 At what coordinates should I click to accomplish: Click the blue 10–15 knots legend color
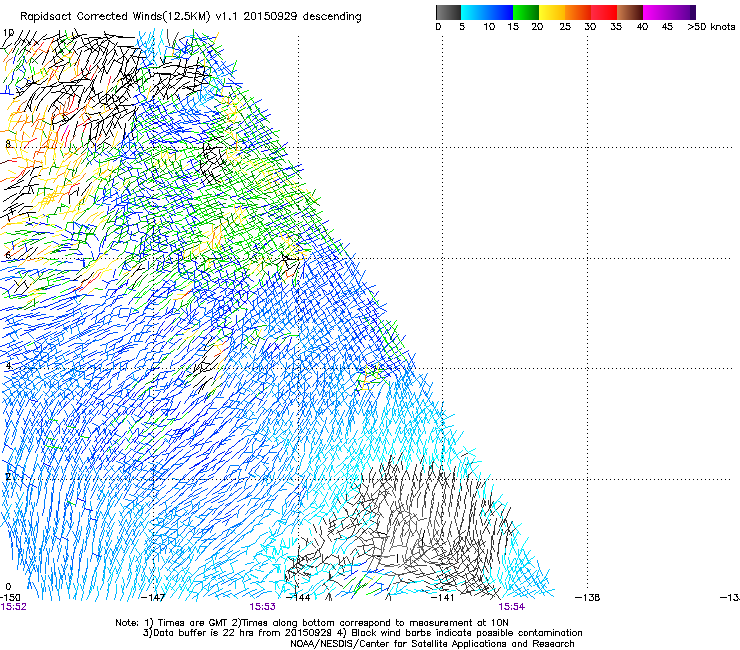point(500,12)
